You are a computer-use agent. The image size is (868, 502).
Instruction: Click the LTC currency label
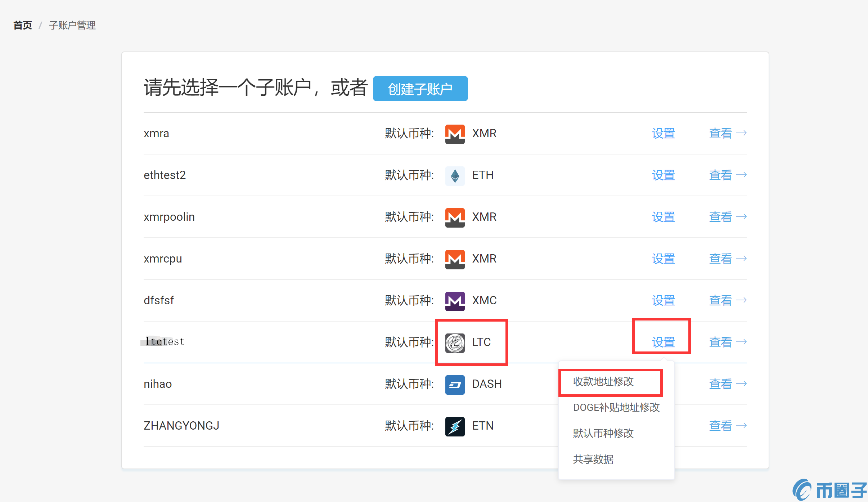point(481,342)
